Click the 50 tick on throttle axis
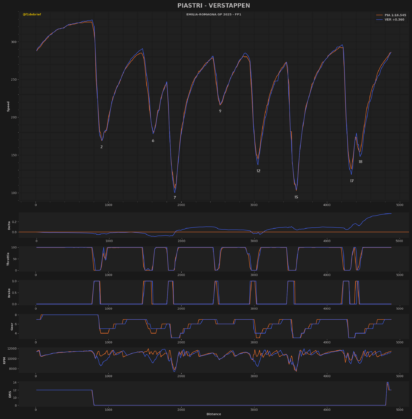Image resolution: width=412 pixels, height=419 pixels. pyautogui.click(x=15, y=259)
